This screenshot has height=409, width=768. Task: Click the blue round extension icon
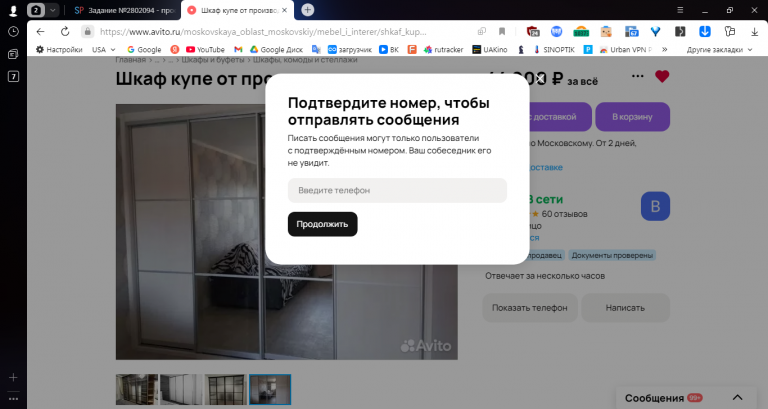coord(556,32)
